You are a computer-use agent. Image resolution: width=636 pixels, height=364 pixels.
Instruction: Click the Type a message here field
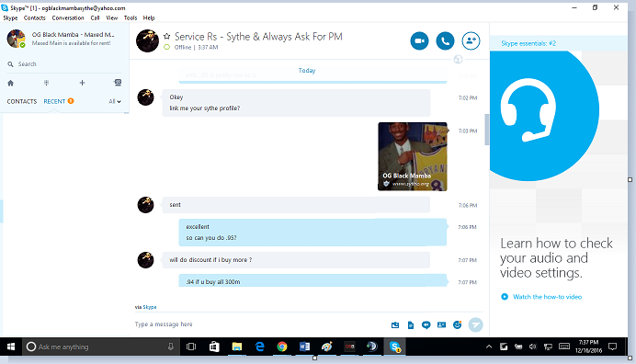coord(259,324)
